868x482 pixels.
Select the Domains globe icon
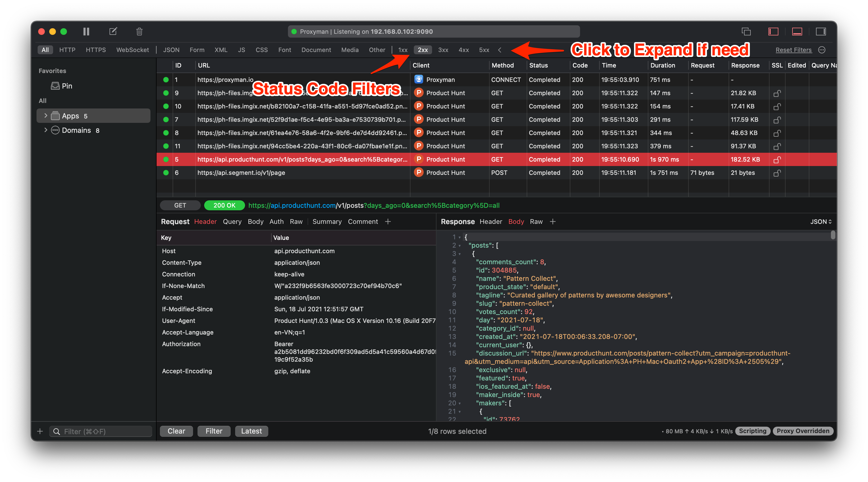pos(55,130)
